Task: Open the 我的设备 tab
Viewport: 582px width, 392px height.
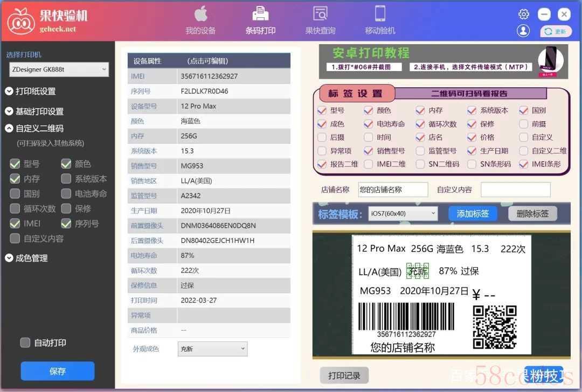Action: point(200,21)
